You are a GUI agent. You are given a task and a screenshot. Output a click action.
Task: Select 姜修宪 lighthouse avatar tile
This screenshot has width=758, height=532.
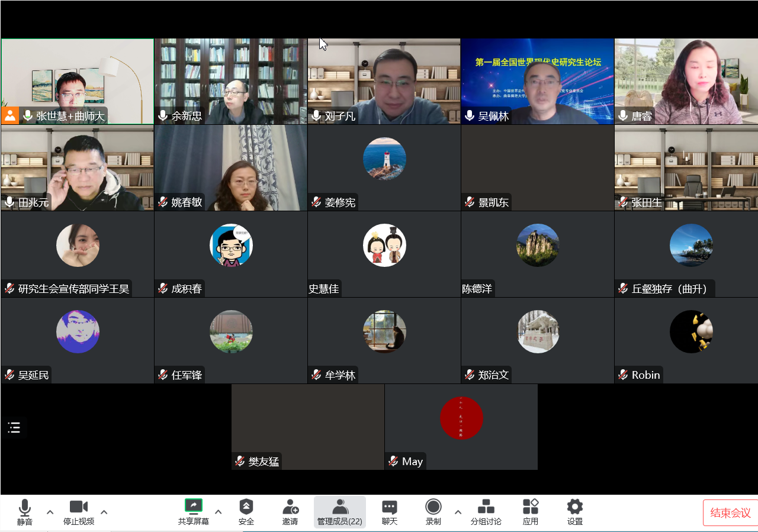pos(384,159)
